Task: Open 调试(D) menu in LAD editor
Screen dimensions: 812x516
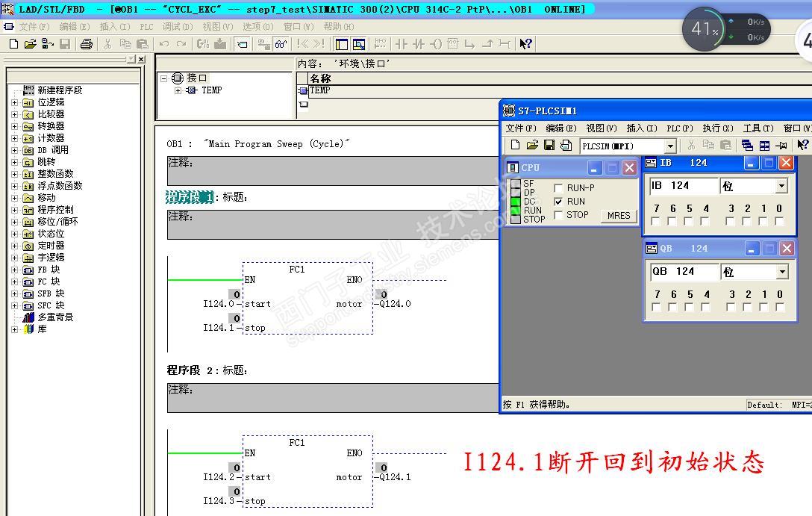Action: click(x=178, y=26)
